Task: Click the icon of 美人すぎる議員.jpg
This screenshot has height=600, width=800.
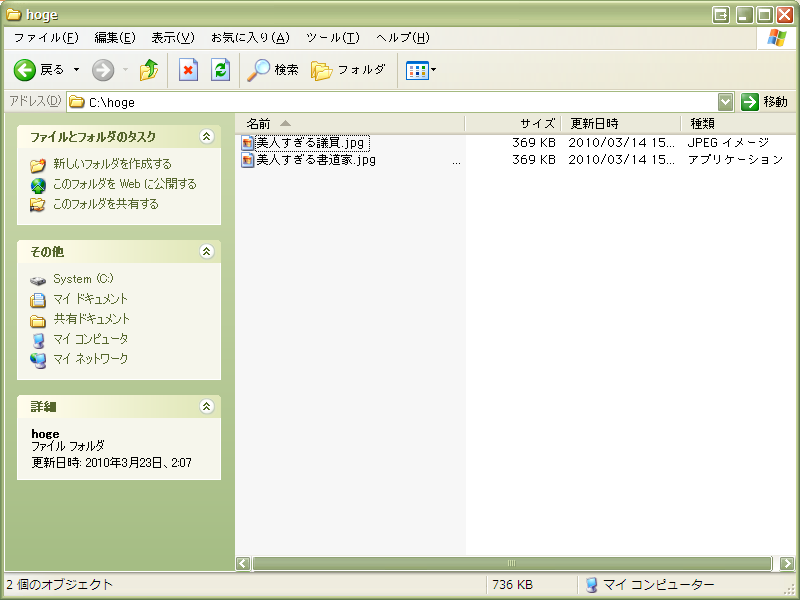Action: [247, 143]
